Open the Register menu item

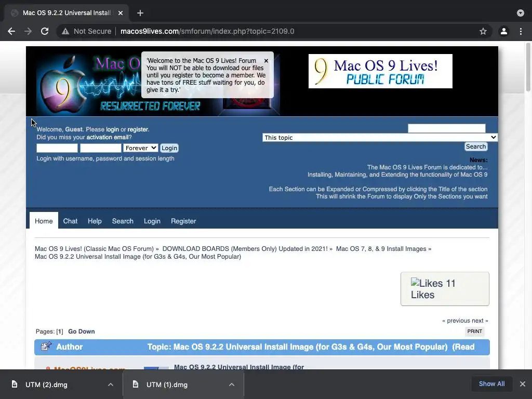coord(183,221)
